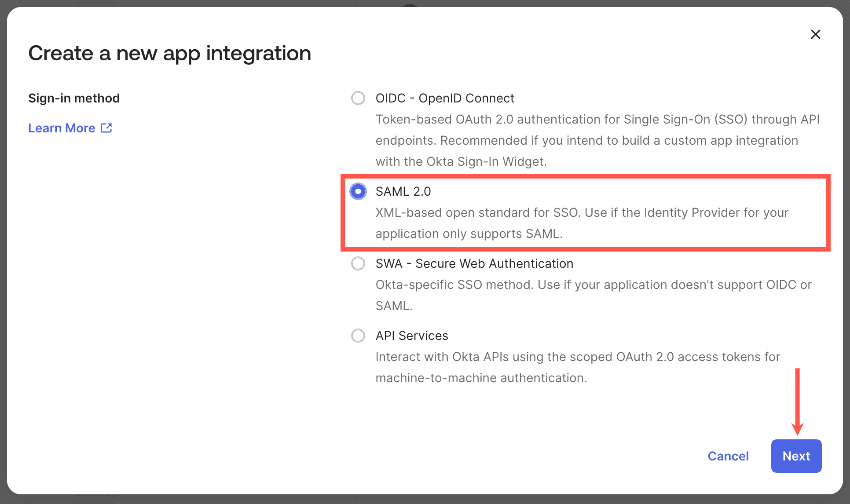The width and height of the screenshot is (850, 504).
Task: Click the Create a new app integration title
Action: coord(170,53)
